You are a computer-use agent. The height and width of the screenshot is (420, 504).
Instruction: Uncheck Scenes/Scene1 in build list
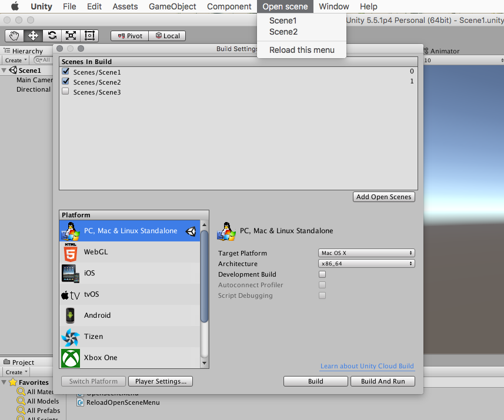(x=65, y=71)
